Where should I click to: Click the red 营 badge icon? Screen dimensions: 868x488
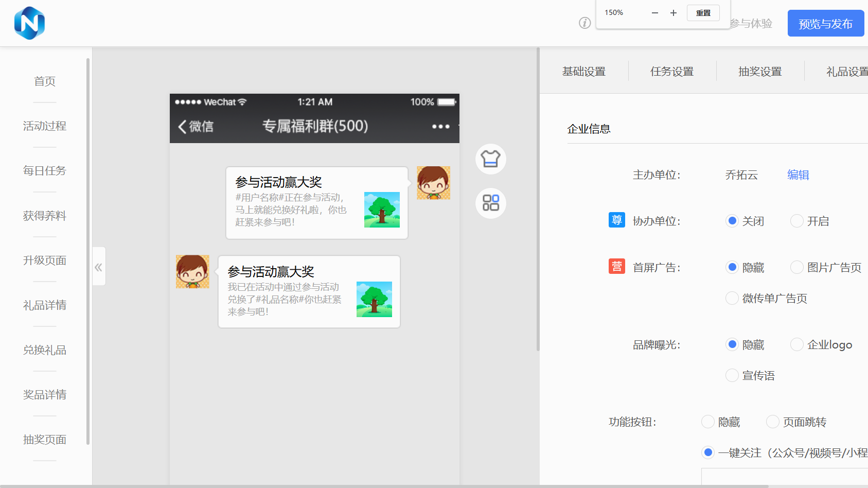click(616, 267)
